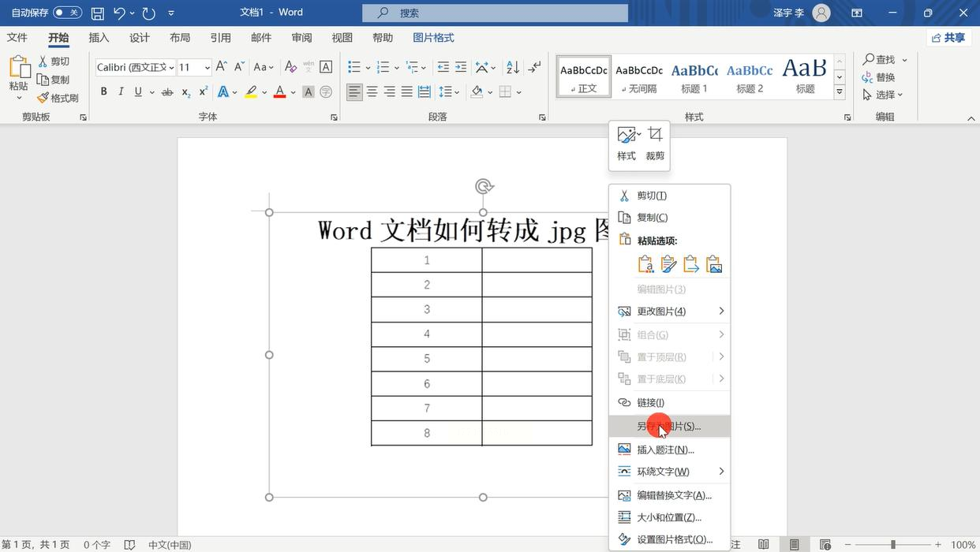Click the Bullets list icon
Image resolution: width=980 pixels, height=552 pixels.
pos(354,67)
